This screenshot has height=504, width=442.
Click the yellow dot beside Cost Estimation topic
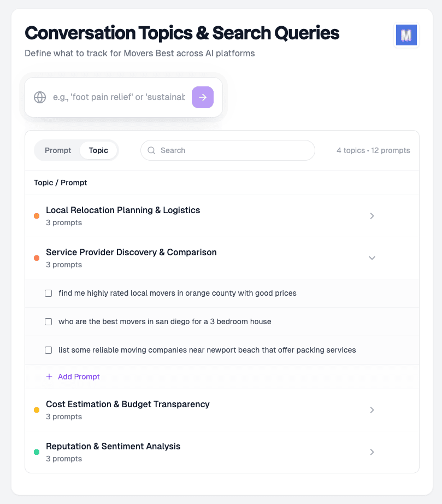tap(37, 409)
